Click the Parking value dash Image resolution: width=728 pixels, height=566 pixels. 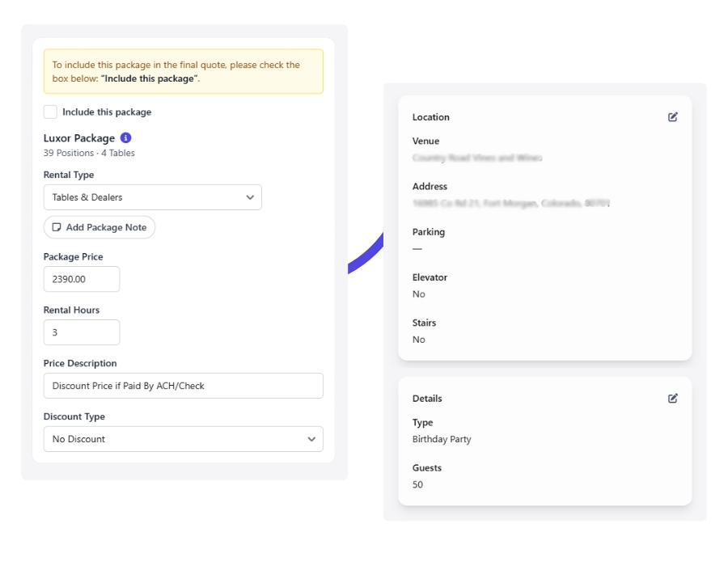[x=417, y=249]
